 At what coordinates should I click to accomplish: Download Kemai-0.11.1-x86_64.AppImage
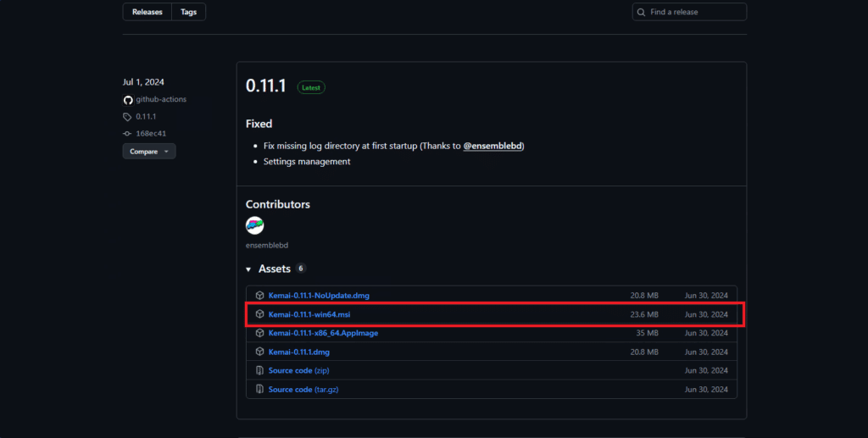click(x=323, y=333)
